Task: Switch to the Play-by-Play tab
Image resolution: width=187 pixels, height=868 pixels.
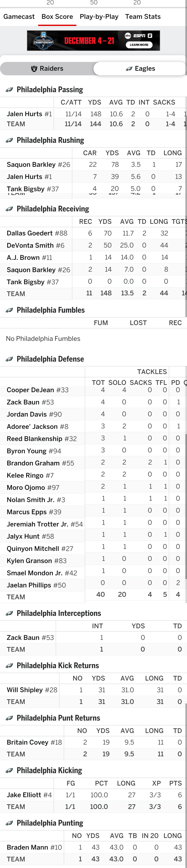Action: [x=99, y=16]
